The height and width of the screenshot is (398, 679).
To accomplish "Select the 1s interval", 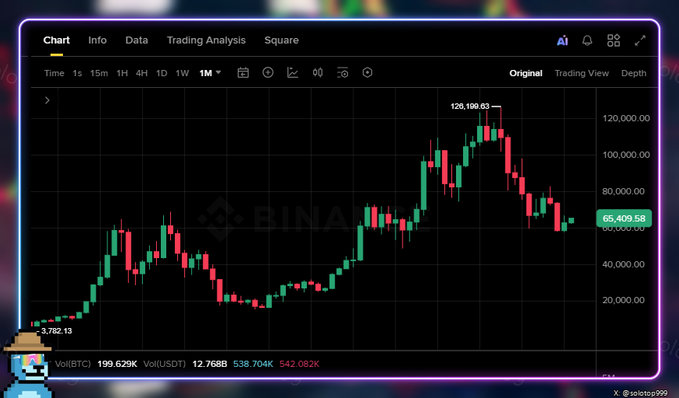I will [x=77, y=73].
